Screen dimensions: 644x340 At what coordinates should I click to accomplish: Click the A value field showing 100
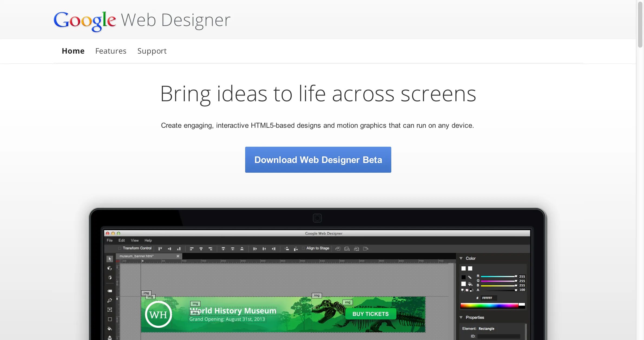(522, 290)
